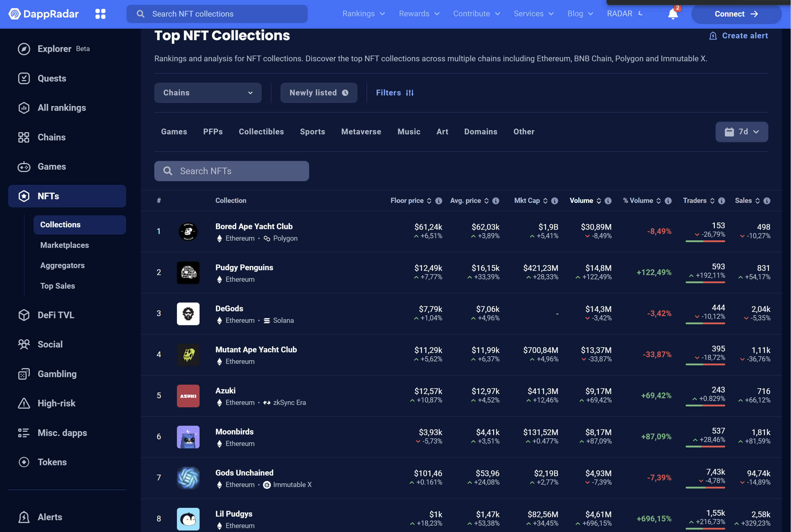Image resolution: width=791 pixels, height=532 pixels.
Task: Open the notifications bell icon
Action: tap(673, 14)
